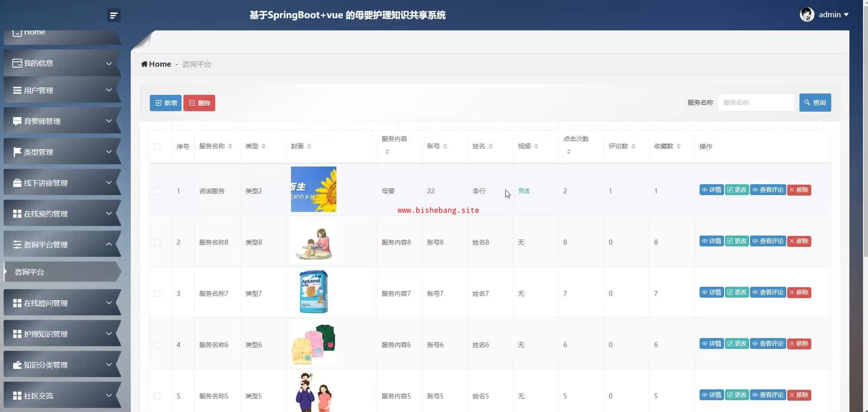Click the 查询 search button

[x=815, y=103]
